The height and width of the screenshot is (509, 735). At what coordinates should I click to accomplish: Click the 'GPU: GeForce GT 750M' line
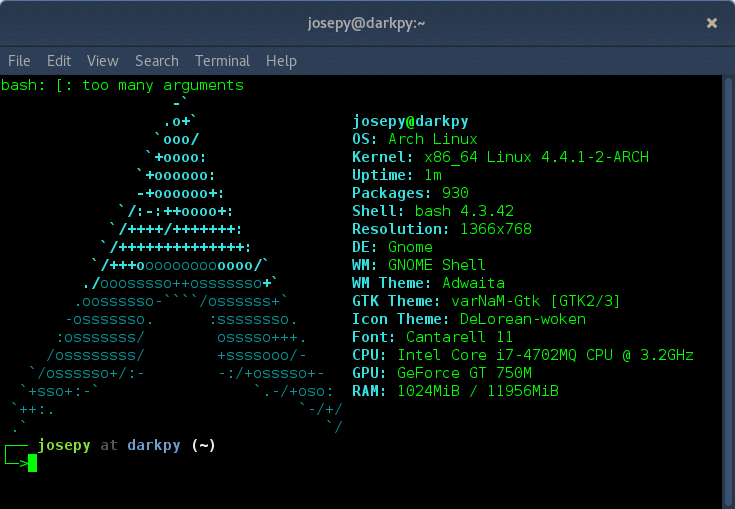tap(442, 373)
